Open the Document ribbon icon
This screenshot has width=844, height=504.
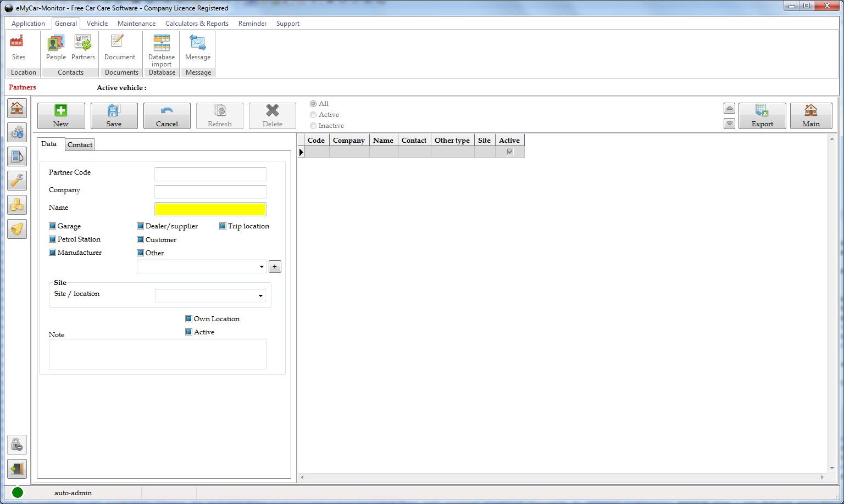[x=119, y=47]
